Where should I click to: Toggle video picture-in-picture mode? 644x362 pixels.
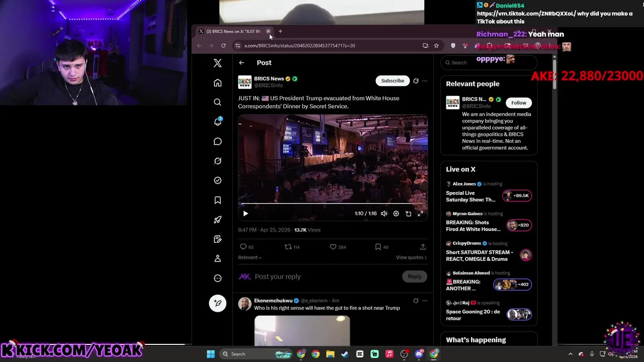(408, 214)
